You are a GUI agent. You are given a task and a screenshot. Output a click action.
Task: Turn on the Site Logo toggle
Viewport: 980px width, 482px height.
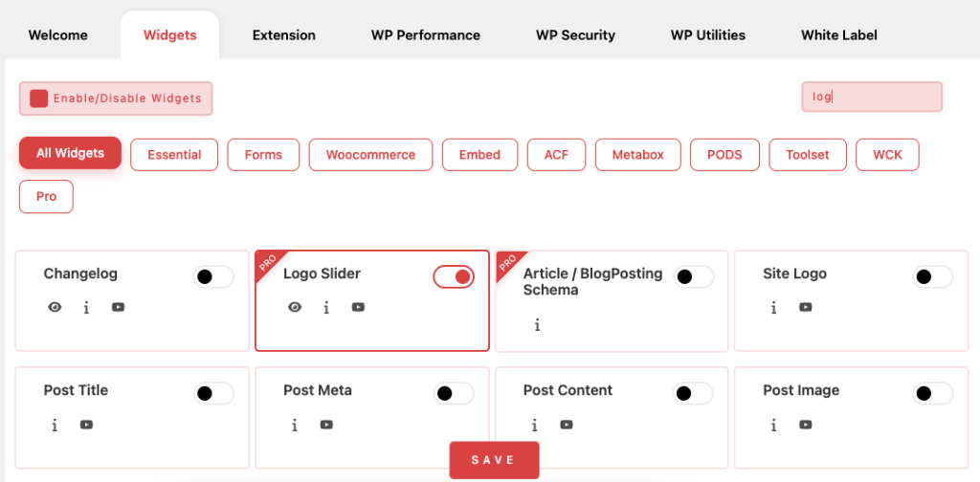933,277
